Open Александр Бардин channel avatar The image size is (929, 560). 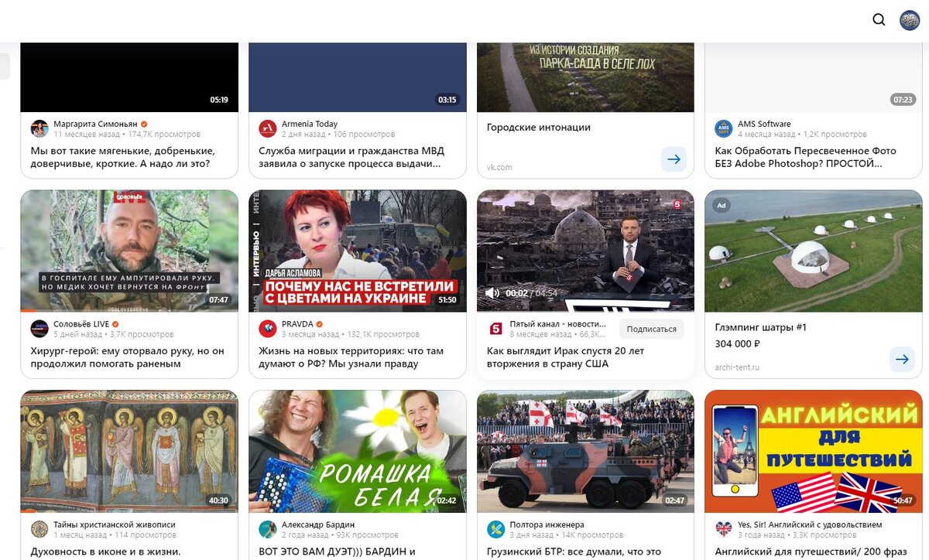tap(268, 529)
